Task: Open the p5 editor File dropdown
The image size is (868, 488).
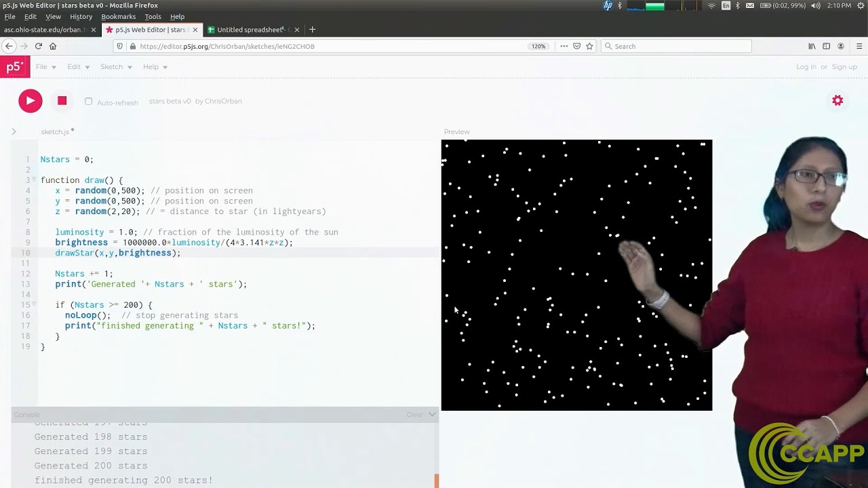Action: tap(46, 66)
